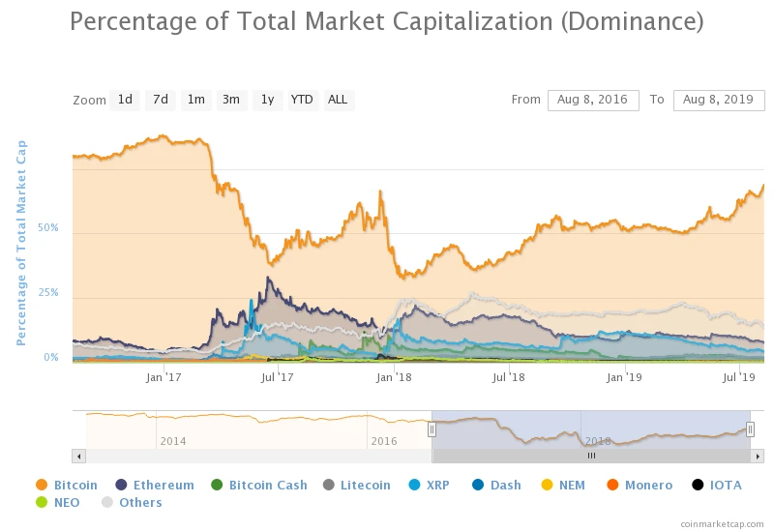This screenshot has width=774, height=532.
Task: Click the Dash legend marker
Action: click(479, 485)
